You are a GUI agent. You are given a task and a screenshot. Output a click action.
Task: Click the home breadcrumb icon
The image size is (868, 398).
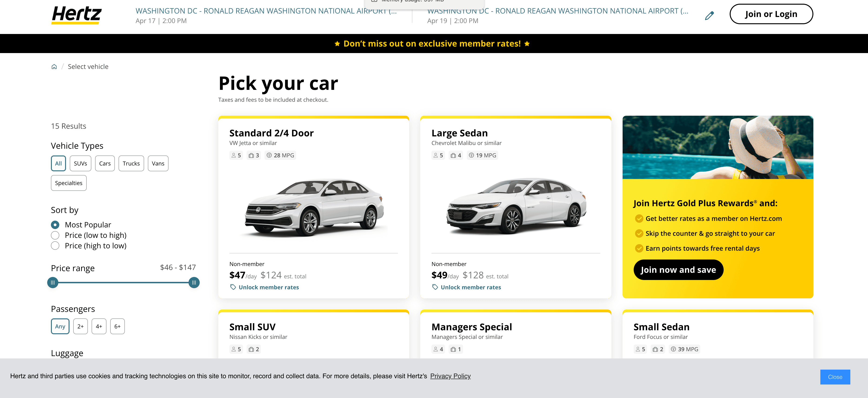pyautogui.click(x=54, y=67)
